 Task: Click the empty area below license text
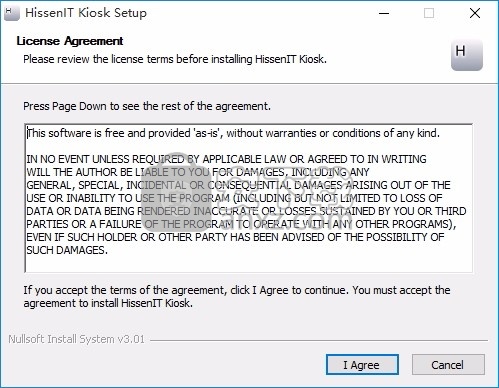tap(248, 264)
